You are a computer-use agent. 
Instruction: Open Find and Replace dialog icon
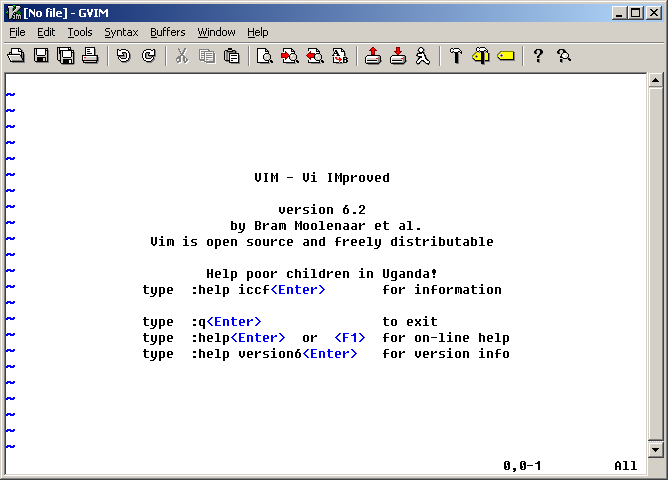point(265,56)
